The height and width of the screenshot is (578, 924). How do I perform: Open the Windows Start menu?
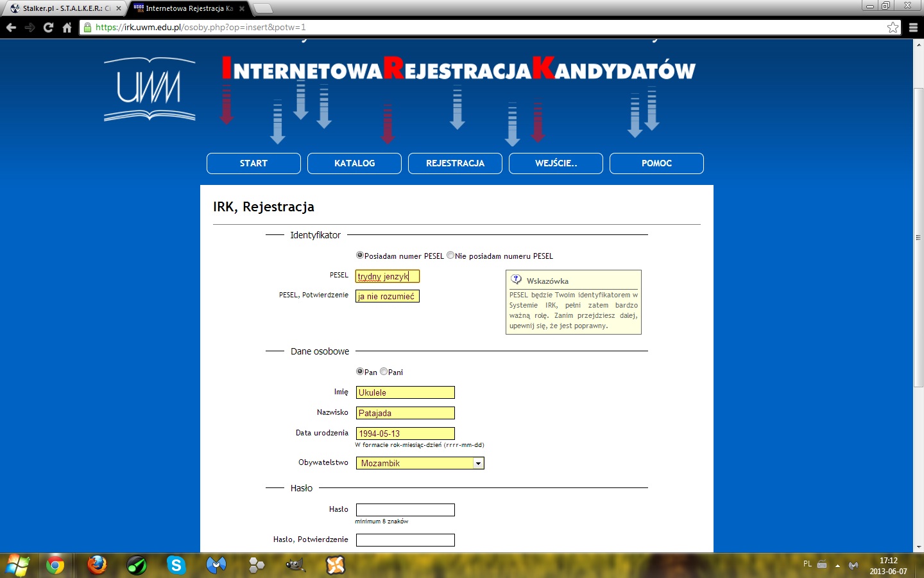click(x=18, y=565)
